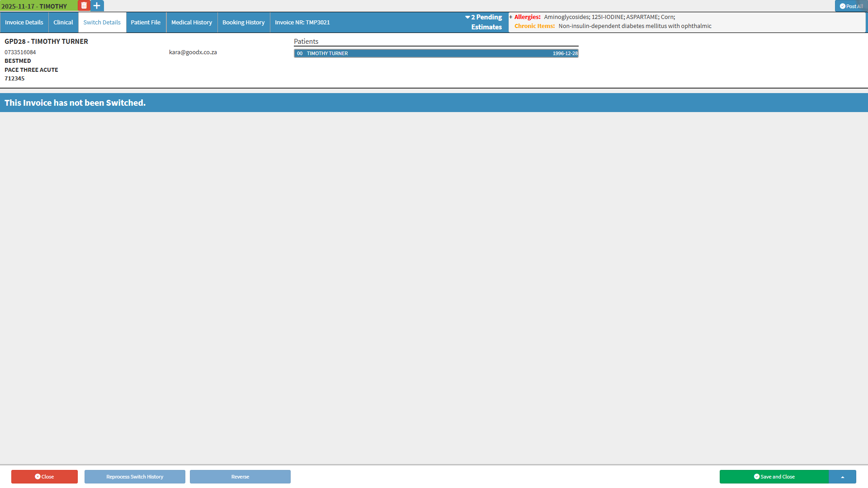Click the Invoice NR: TMP3021 label

pyautogui.click(x=302, y=22)
